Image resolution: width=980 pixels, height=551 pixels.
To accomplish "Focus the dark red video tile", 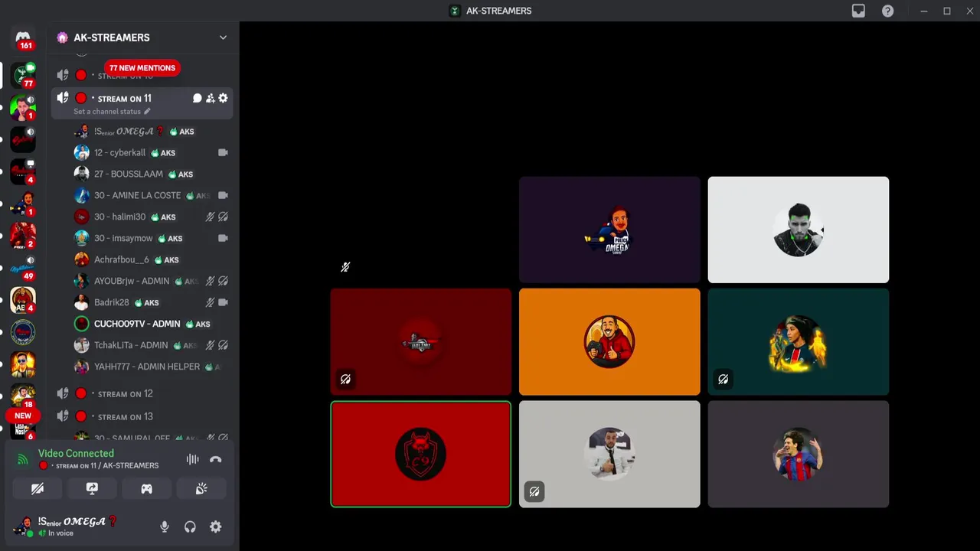I will (x=420, y=342).
